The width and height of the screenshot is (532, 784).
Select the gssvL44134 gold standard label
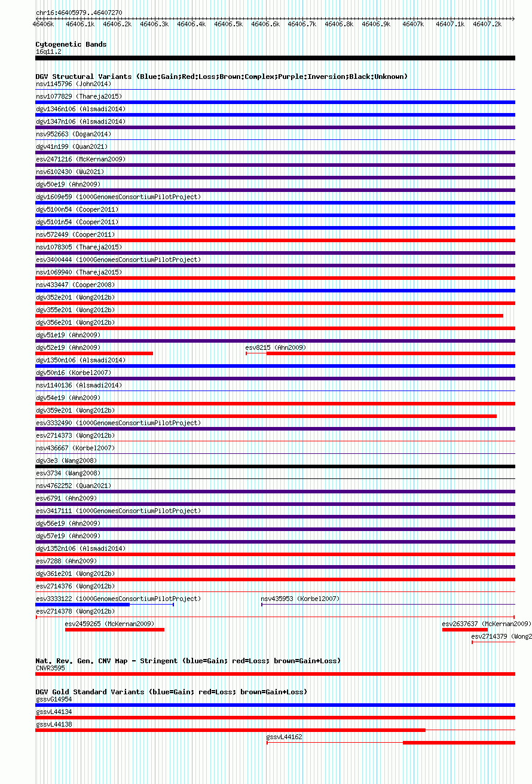[54, 712]
